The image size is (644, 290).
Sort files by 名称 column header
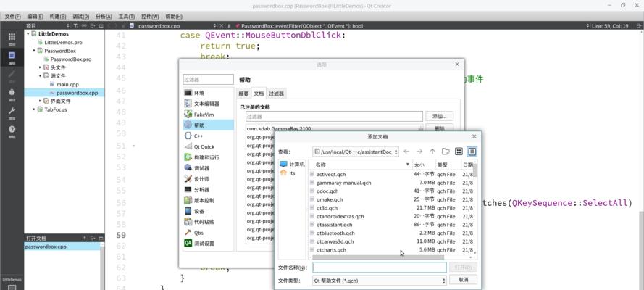coord(361,165)
